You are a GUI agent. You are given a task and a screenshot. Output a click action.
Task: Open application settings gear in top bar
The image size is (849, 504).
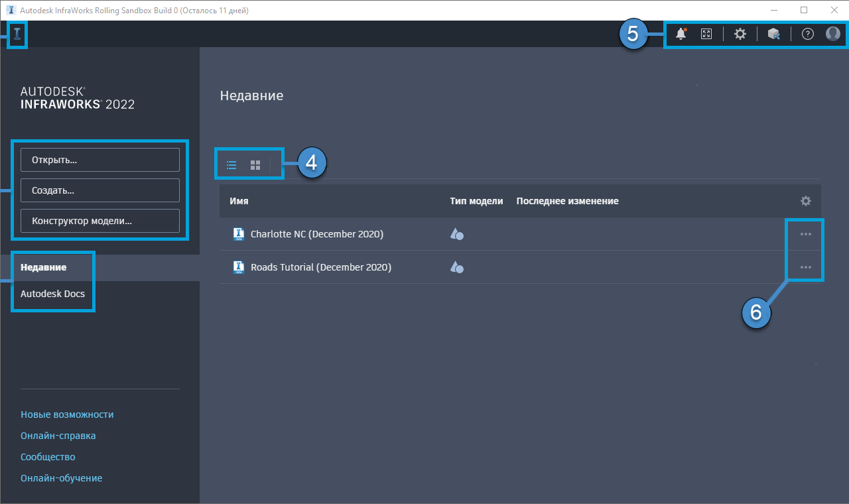click(740, 34)
